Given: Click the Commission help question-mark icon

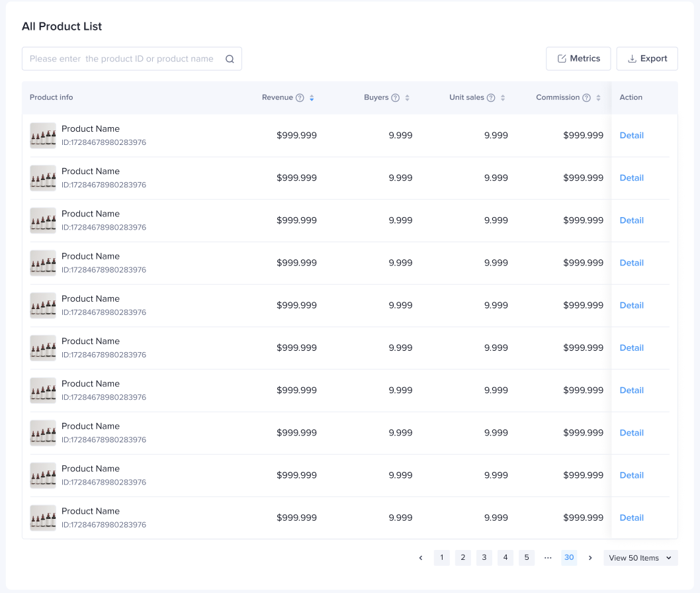Looking at the screenshot, I should click(x=586, y=98).
